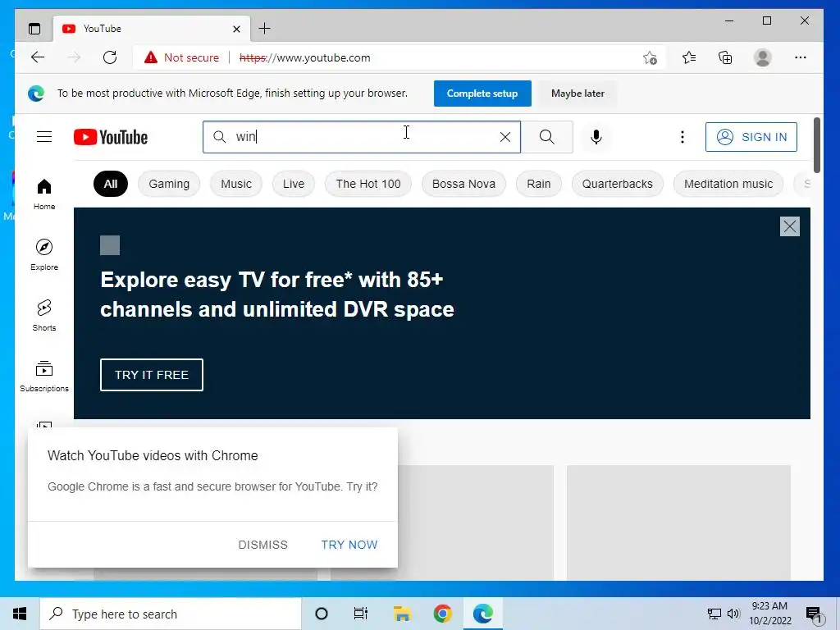840x630 pixels.
Task: Launch Google Chrome from taskbar
Action: click(442, 614)
